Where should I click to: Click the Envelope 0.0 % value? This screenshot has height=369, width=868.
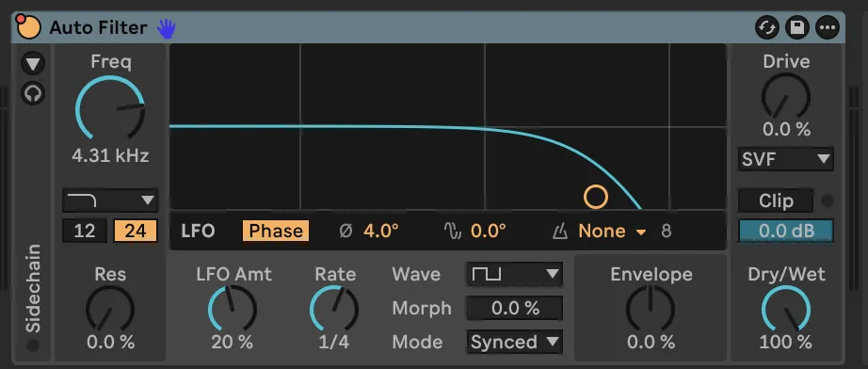[651, 342]
